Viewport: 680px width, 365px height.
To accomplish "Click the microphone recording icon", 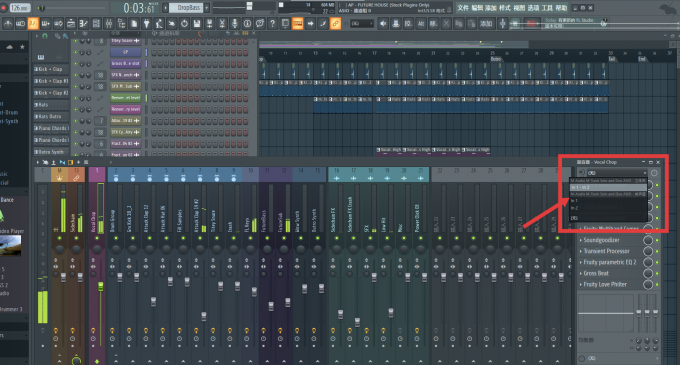I will (235, 23).
